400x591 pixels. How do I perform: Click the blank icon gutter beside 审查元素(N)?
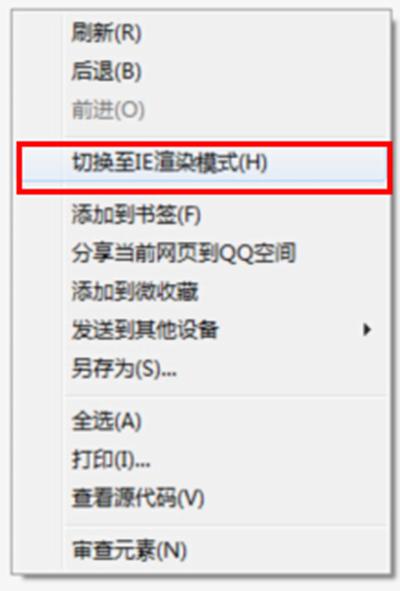(38, 551)
